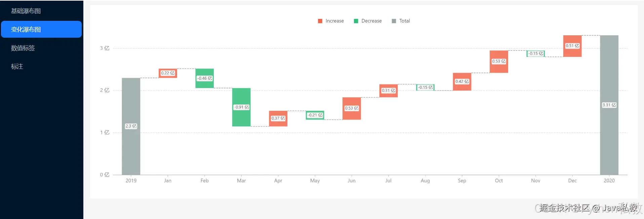Click the gray 2019 total bar
The width and height of the screenshot is (644, 219).
(x=131, y=151)
